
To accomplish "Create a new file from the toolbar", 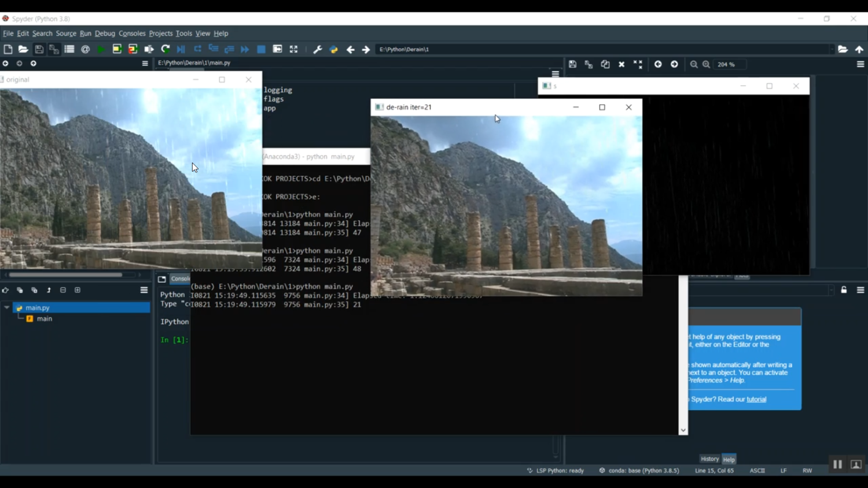I will (x=8, y=50).
